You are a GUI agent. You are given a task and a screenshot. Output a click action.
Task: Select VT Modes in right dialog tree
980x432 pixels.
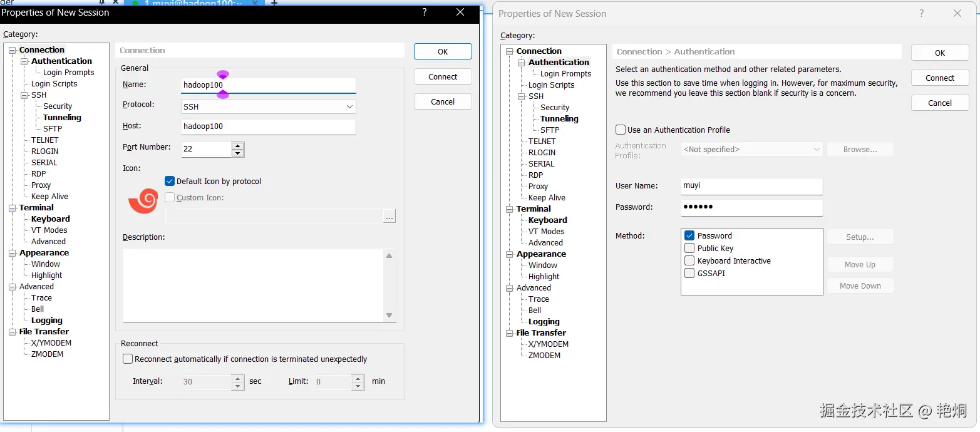click(x=546, y=232)
